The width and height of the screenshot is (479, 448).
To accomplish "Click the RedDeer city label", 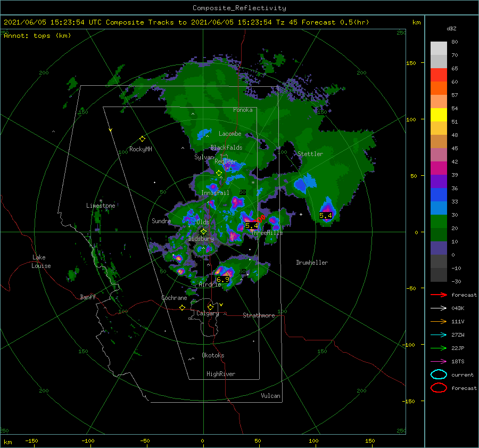I will (x=226, y=161).
